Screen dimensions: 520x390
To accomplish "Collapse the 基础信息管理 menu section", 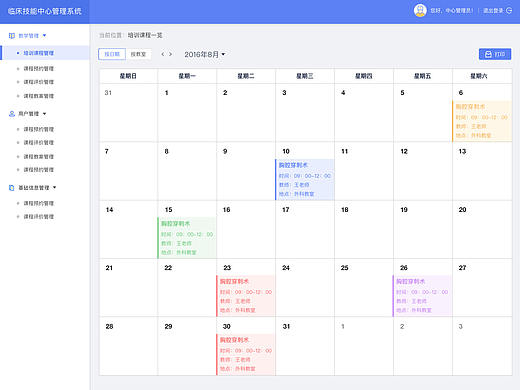I will pos(54,188).
